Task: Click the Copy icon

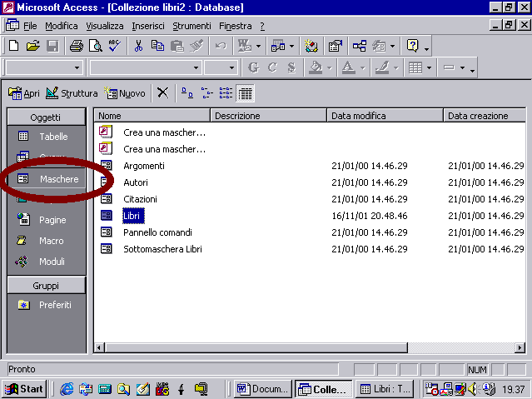Action: coord(157,46)
